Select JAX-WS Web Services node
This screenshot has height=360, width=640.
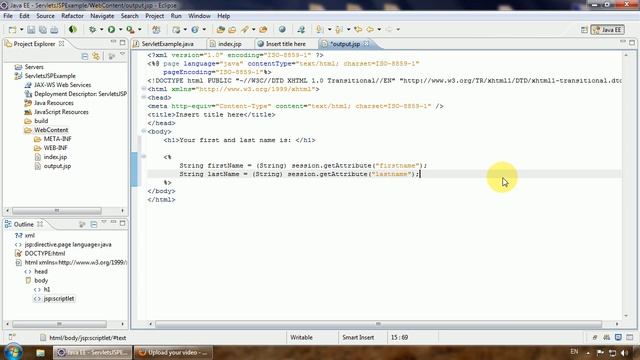pos(62,85)
